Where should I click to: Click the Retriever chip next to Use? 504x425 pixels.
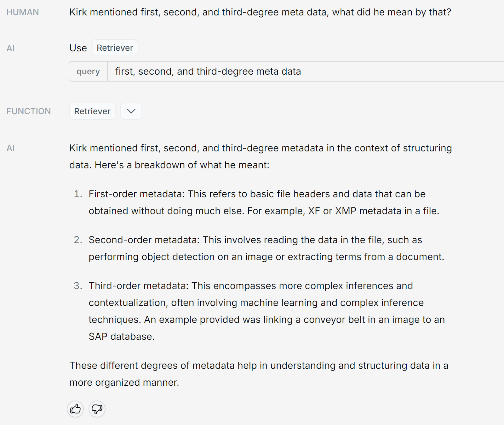click(x=115, y=48)
